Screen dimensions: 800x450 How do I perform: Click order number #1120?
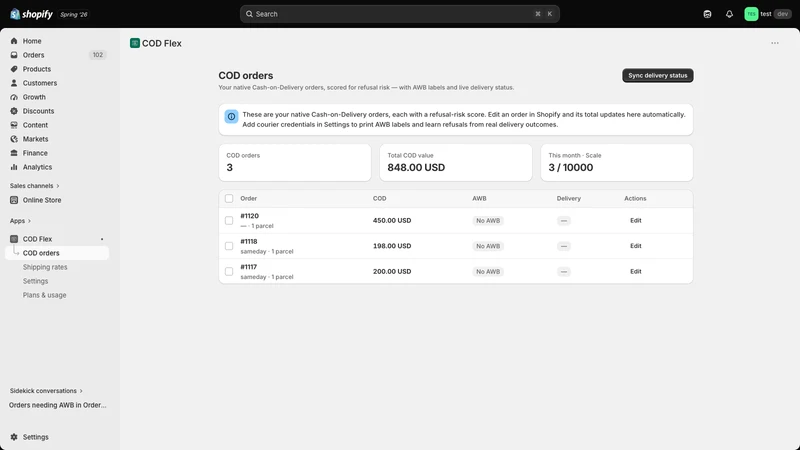tap(249, 216)
